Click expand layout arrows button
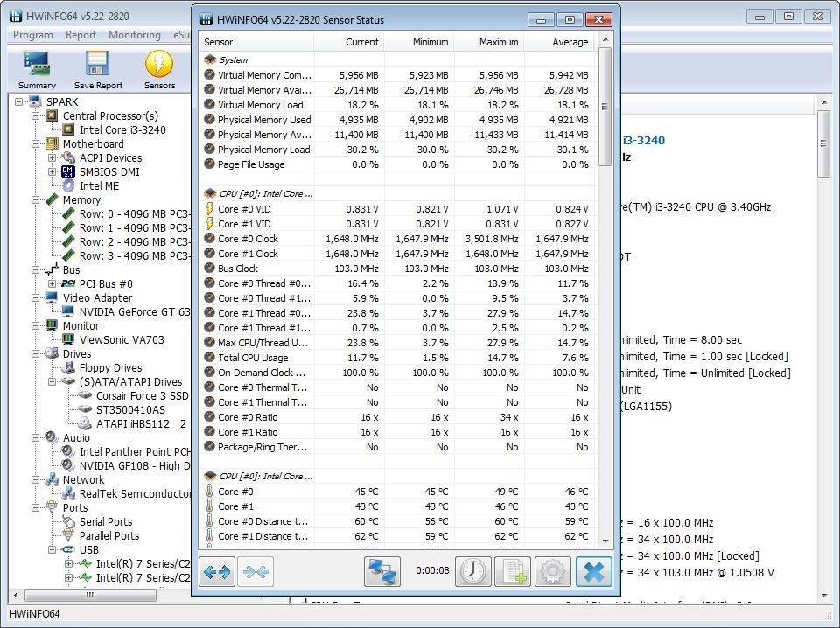The height and width of the screenshot is (628, 840). point(217,572)
